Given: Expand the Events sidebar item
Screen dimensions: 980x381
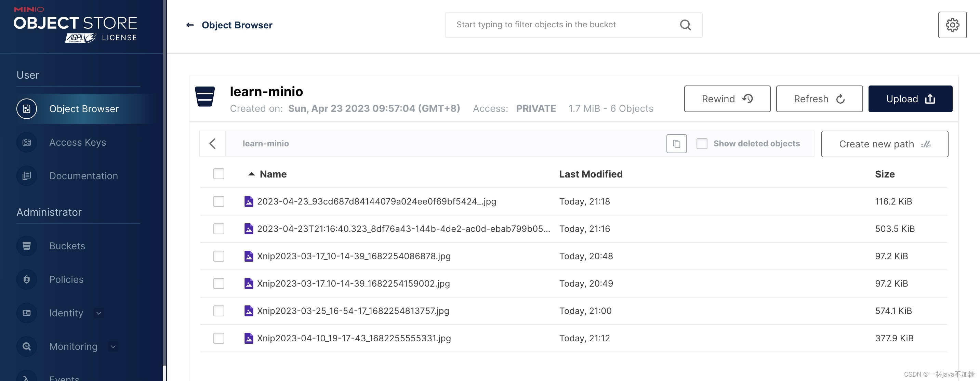Looking at the screenshot, I should pos(63,376).
